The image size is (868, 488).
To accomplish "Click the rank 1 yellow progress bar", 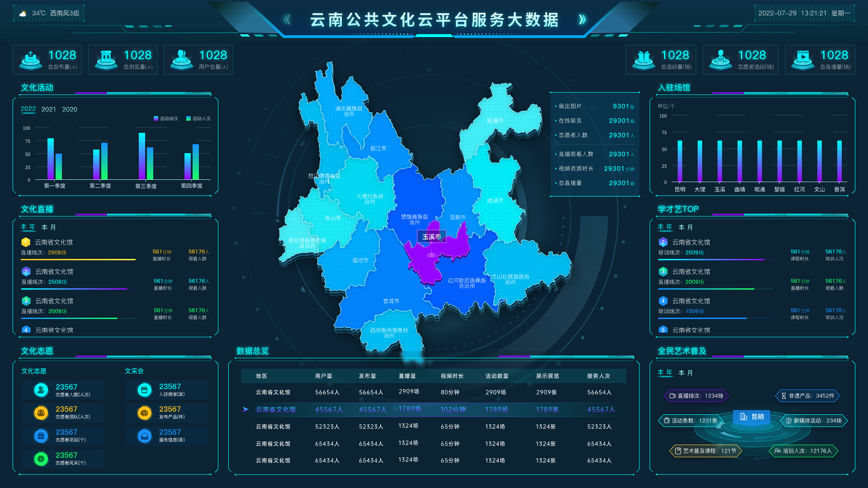I will (x=78, y=260).
